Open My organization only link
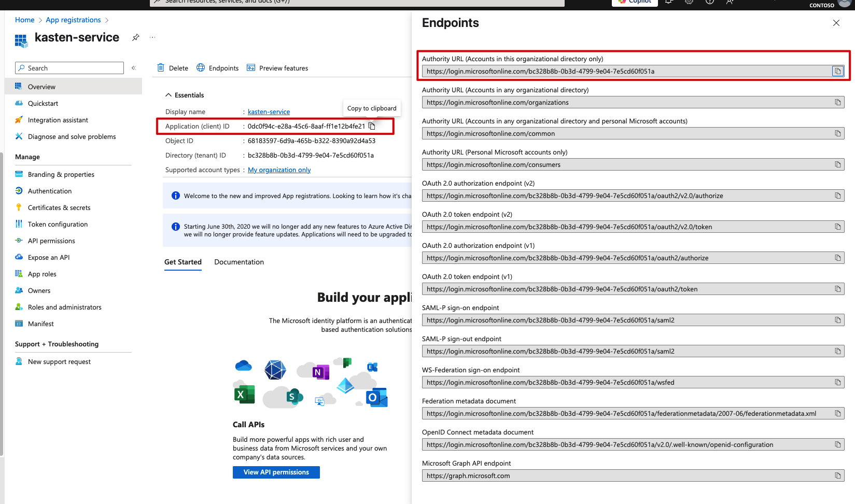 [279, 170]
